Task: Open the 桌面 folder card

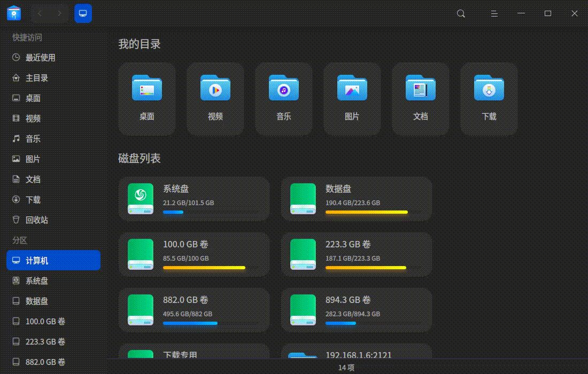Action: coord(146,98)
